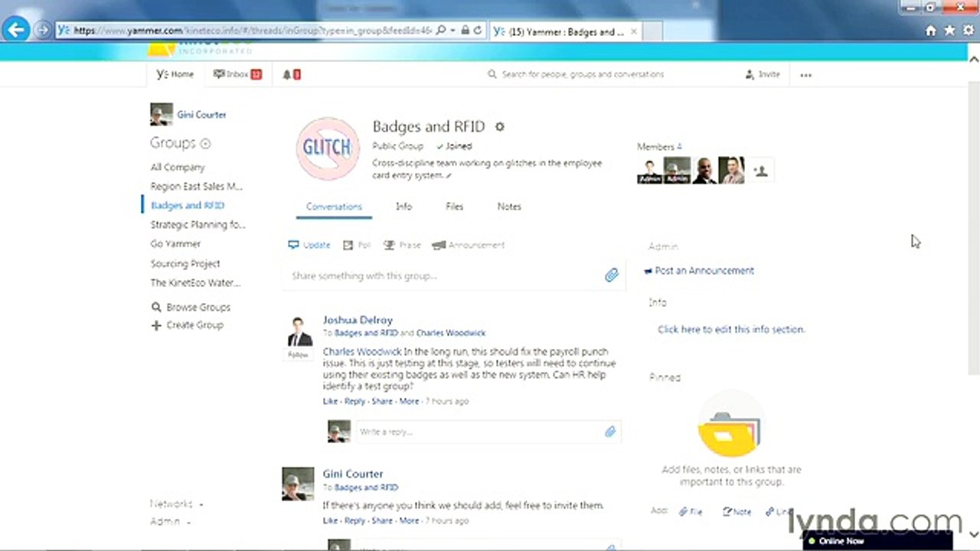The height and width of the screenshot is (551, 980).
Task: Open the browser tools gear
Action: pos(969,31)
